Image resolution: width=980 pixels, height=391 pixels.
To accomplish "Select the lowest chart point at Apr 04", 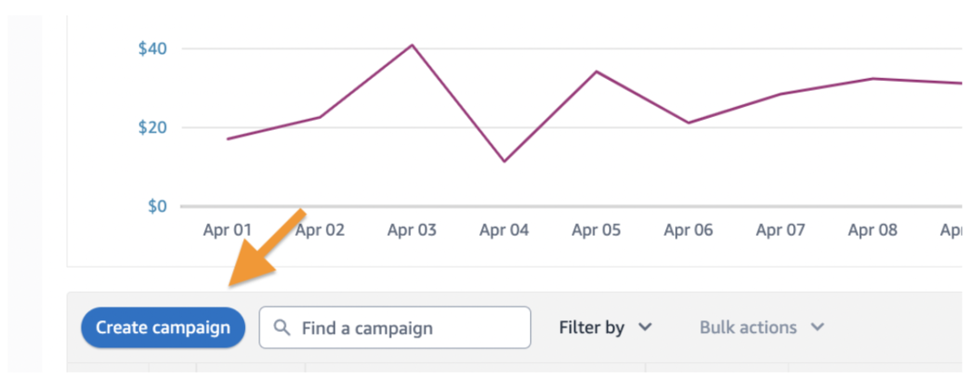I will 504,161.
